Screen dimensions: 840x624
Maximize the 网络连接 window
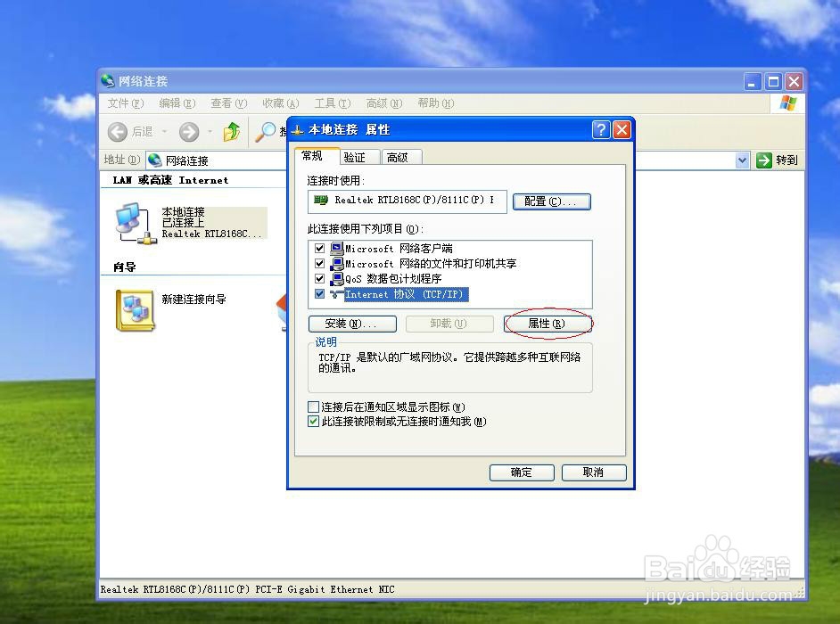pyautogui.click(x=773, y=81)
